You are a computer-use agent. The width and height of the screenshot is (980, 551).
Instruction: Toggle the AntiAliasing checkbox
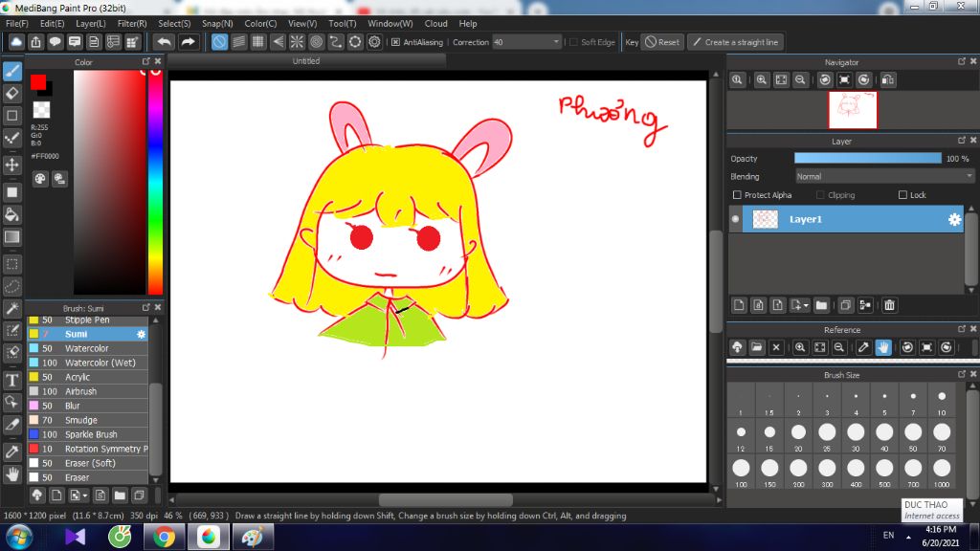(395, 42)
